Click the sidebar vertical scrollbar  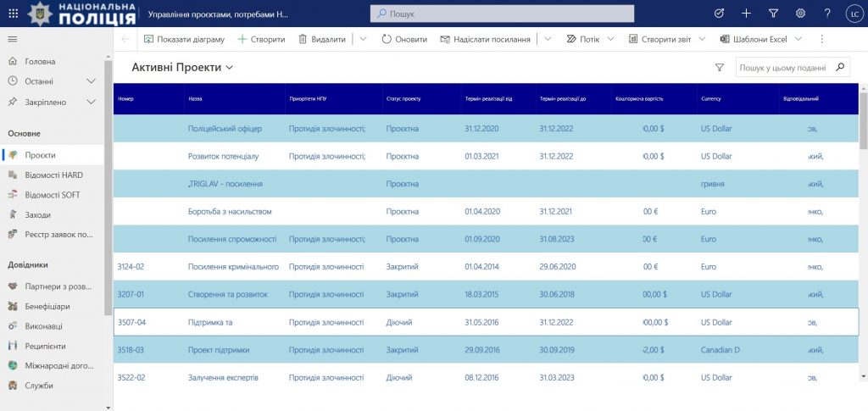pyautogui.click(x=108, y=188)
